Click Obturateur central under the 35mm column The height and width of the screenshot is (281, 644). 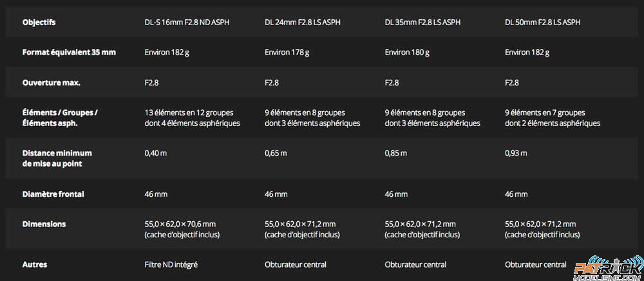415,264
